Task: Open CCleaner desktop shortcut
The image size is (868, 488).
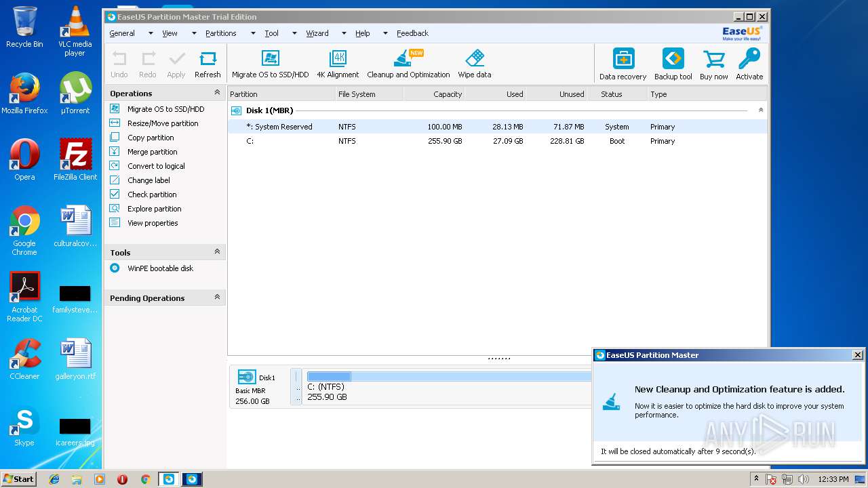Action: [24, 359]
